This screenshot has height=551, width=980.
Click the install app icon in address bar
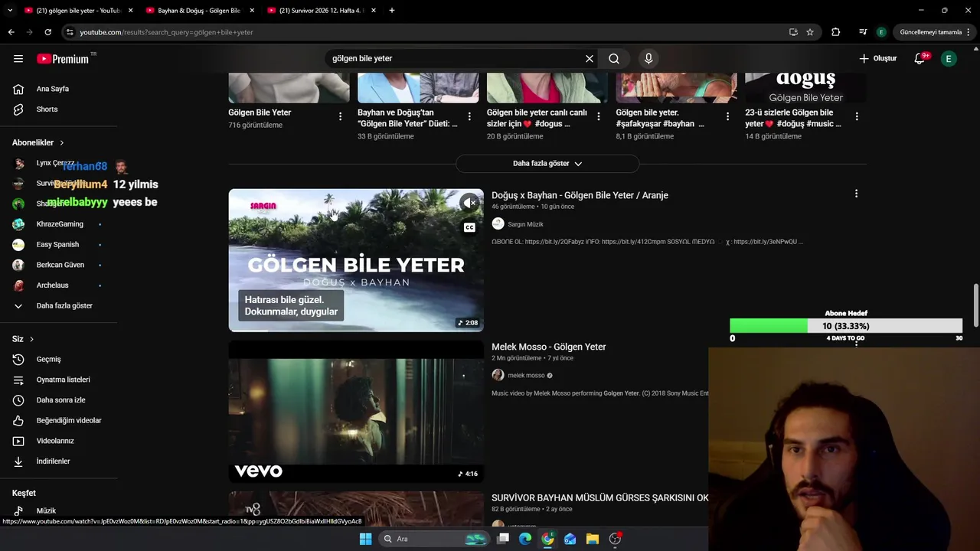point(793,32)
